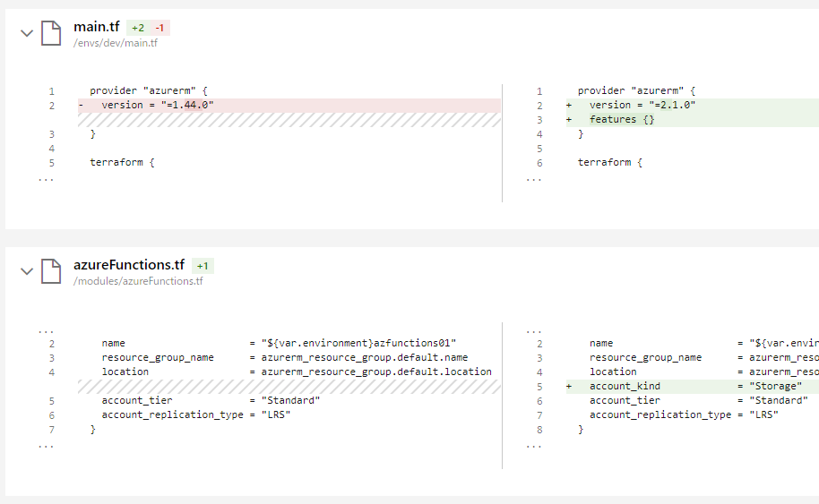Click right provider "azurerm" { line
The width and height of the screenshot is (819, 504).
click(x=636, y=90)
